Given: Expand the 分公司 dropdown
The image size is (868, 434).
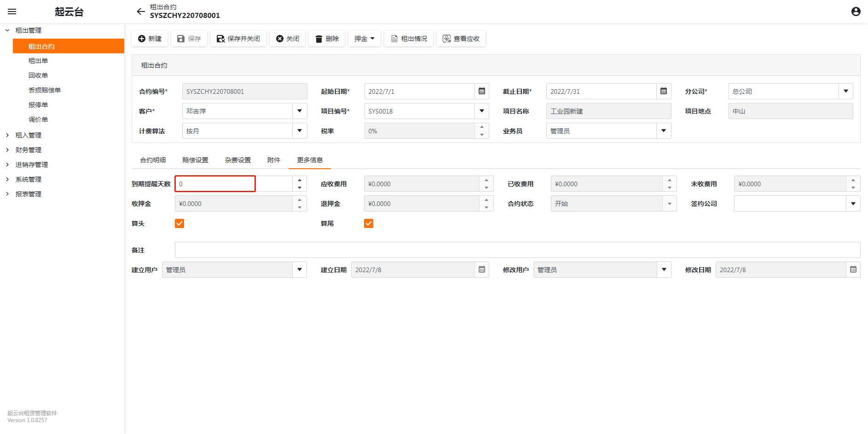Looking at the screenshot, I should [x=846, y=91].
